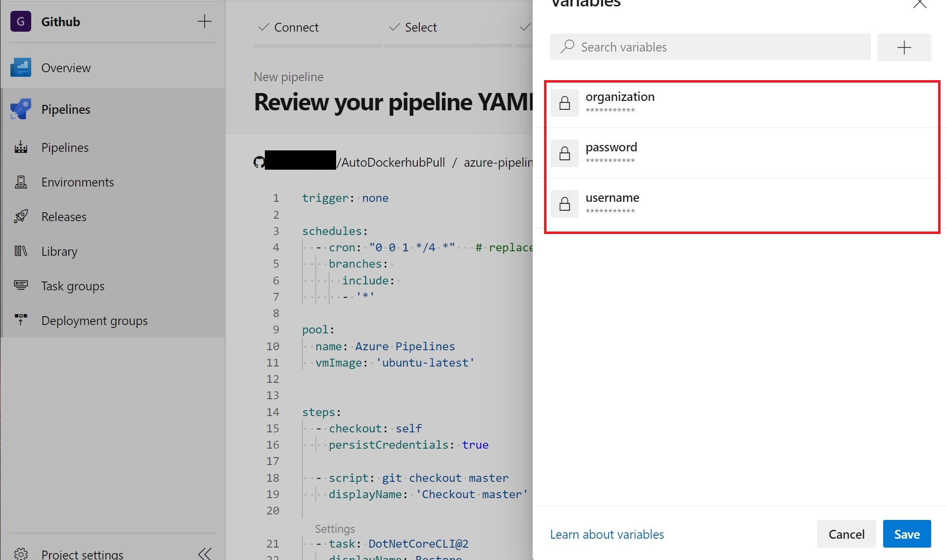This screenshot has width=947, height=560.
Task: Click the 'trigger: none' line in editor
Action: (x=345, y=198)
